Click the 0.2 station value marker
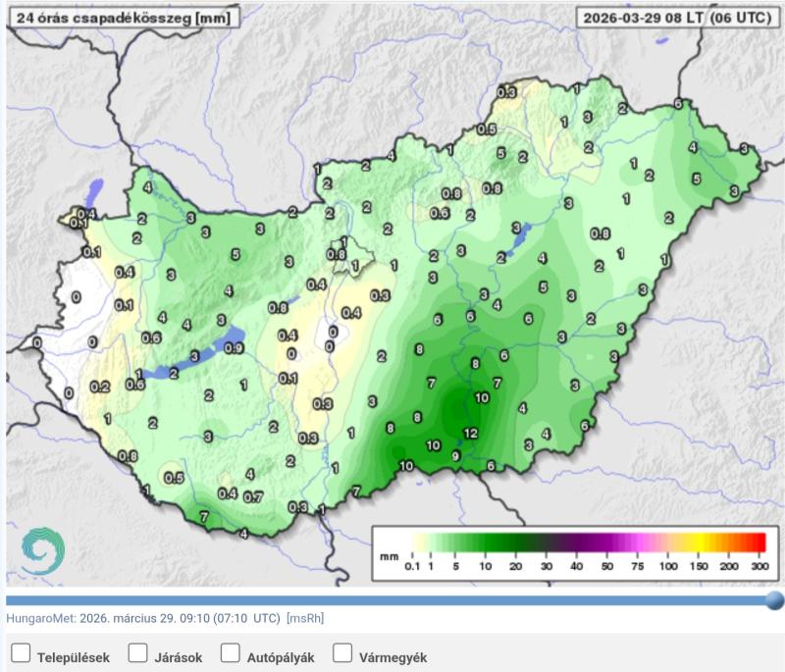 pyautogui.click(x=99, y=387)
